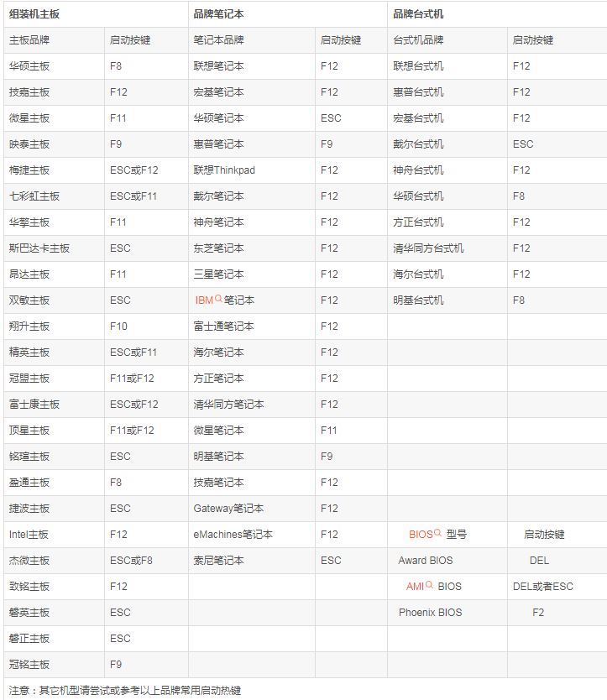Select the Gateway笔记本 table cell
Image resolution: width=607 pixels, height=700 pixels.
point(228,509)
